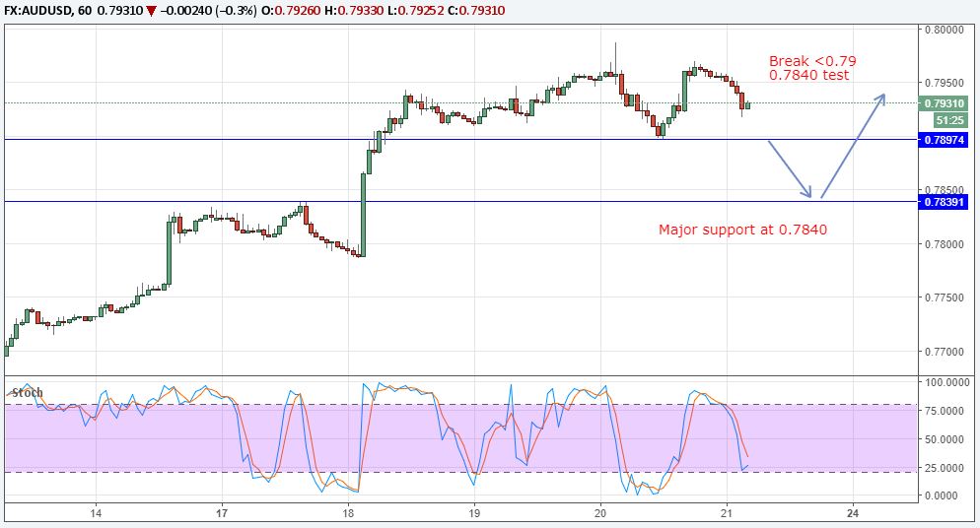Click the price change −0.00240 (−0.3%)
This screenshot has height=528, width=980.
(207, 11)
